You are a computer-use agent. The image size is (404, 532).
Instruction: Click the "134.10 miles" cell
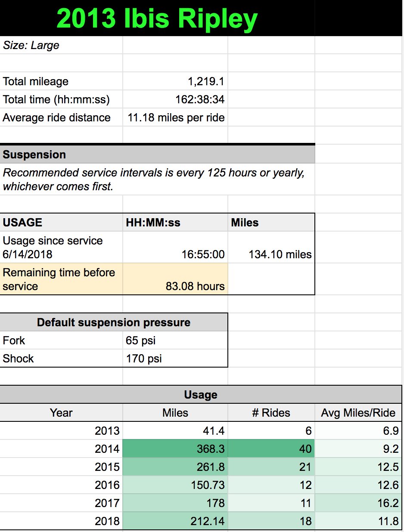(271, 247)
